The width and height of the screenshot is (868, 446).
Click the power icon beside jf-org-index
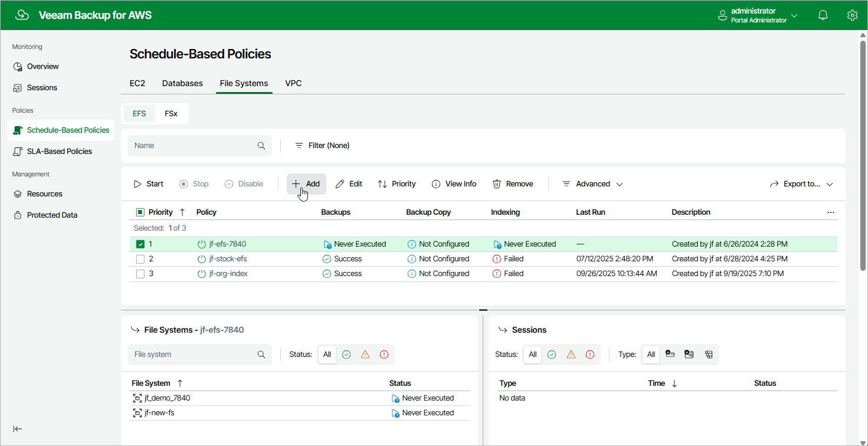pos(202,274)
